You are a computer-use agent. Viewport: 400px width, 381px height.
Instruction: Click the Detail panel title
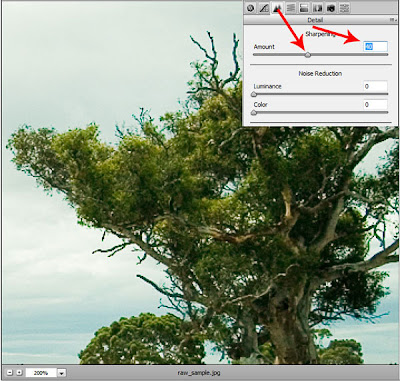point(315,20)
